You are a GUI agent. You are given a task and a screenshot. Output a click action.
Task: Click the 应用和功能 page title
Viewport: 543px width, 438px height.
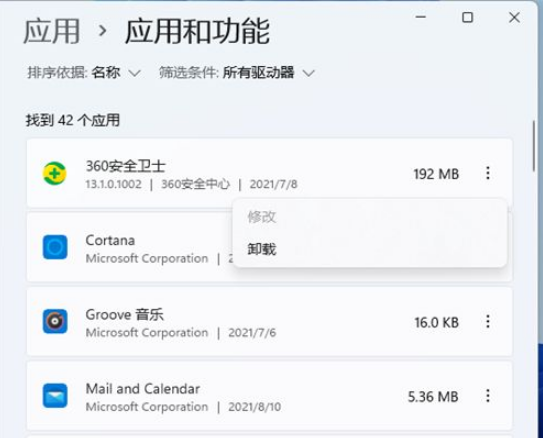(x=197, y=31)
